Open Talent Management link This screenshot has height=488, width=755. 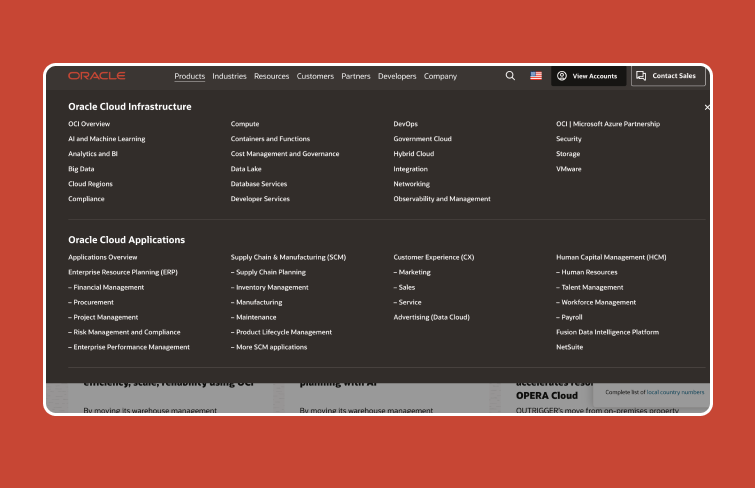589,288
